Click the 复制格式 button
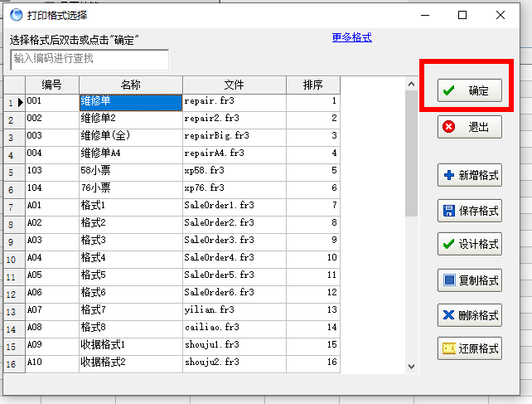This screenshot has width=532, height=404. (470, 280)
